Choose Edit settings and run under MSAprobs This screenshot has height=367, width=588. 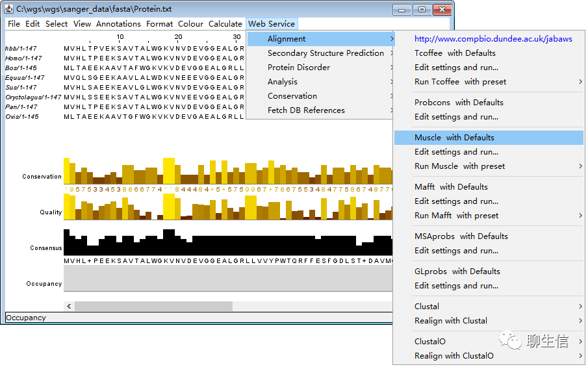pos(489,251)
